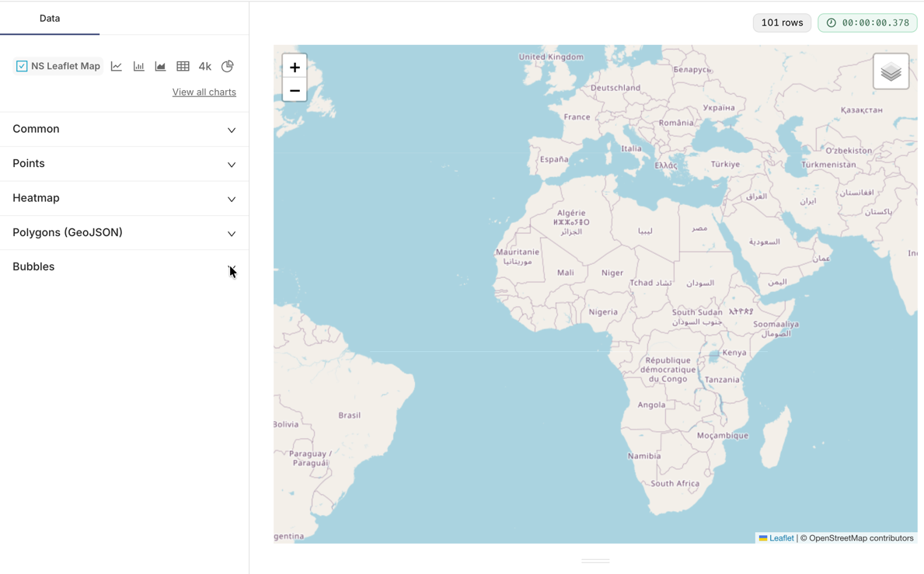The image size is (924, 574).
Task: Select the table chart icon
Action: (183, 66)
